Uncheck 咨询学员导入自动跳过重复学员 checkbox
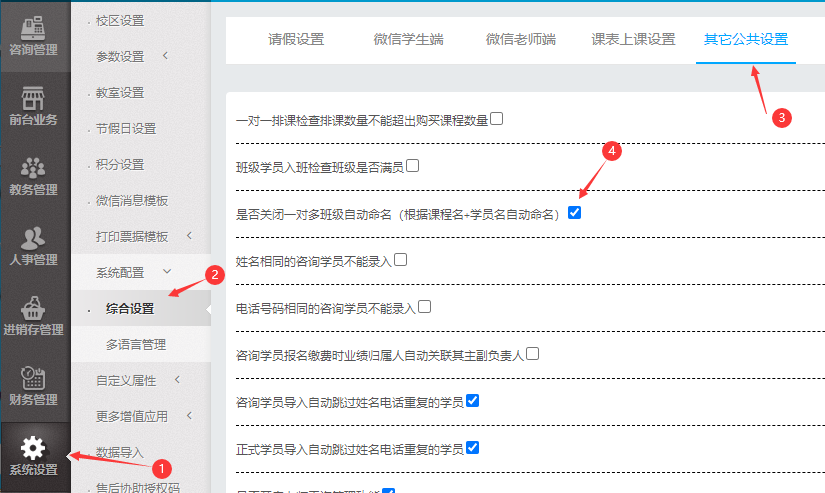The height and width of the screenshot is (493, 825). [472, 400]
